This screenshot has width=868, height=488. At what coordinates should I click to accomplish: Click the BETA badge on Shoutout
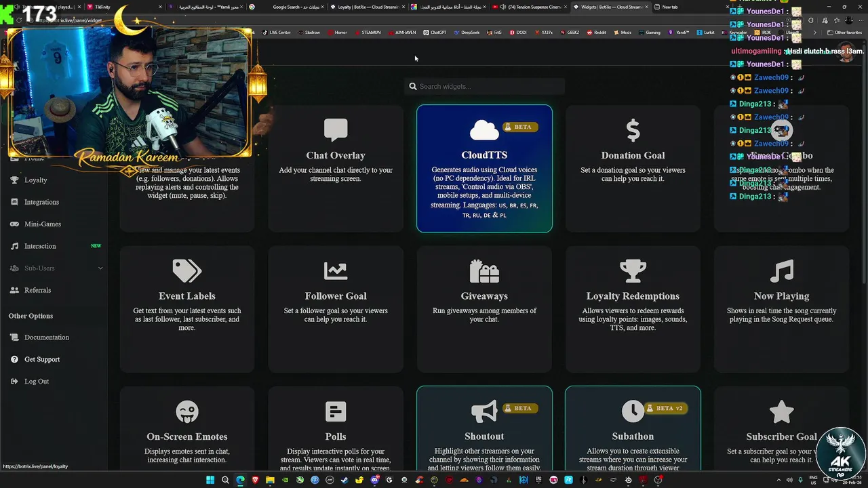coord(520,408)
